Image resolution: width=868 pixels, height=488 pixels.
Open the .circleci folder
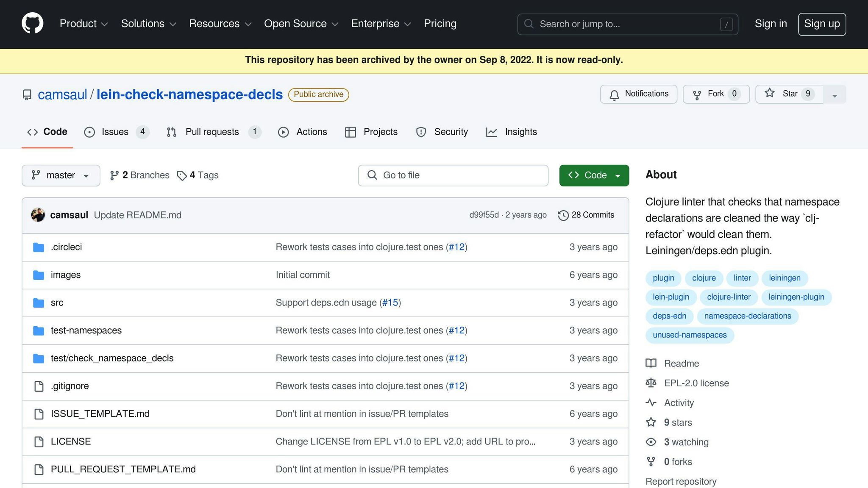tap(66, 247)
